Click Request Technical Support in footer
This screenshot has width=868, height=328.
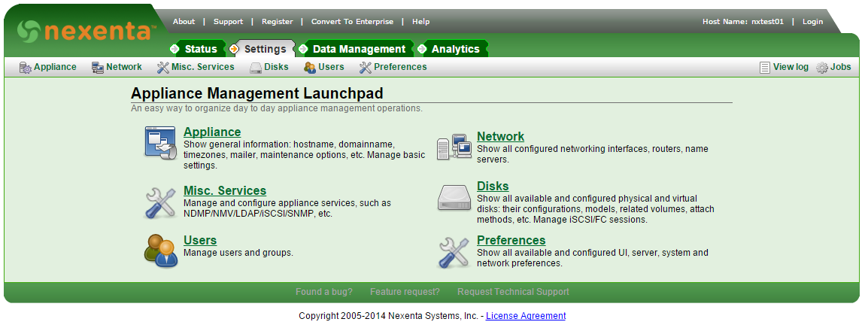(513, 292)
